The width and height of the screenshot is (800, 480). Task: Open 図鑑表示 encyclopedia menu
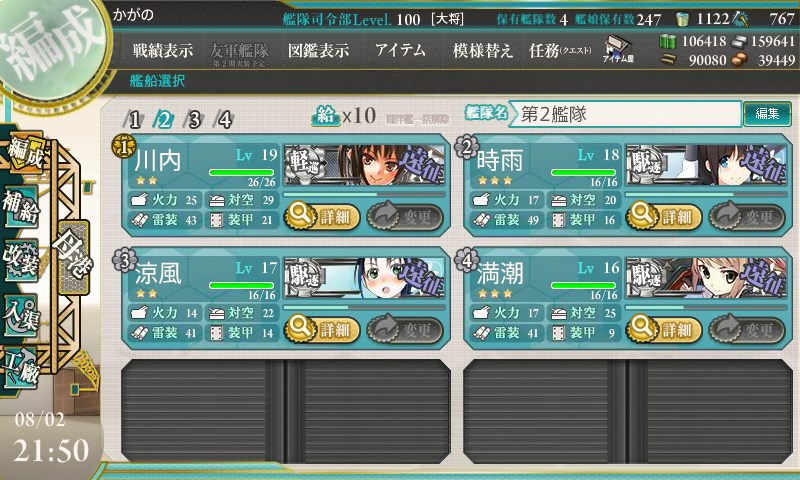click(318, 50)
